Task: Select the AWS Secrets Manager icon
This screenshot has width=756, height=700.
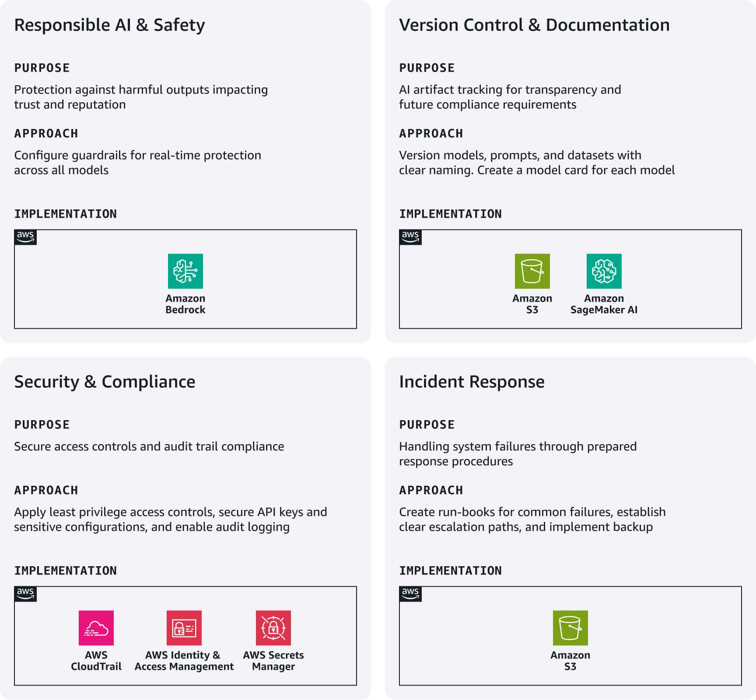Action: point(273,628)
